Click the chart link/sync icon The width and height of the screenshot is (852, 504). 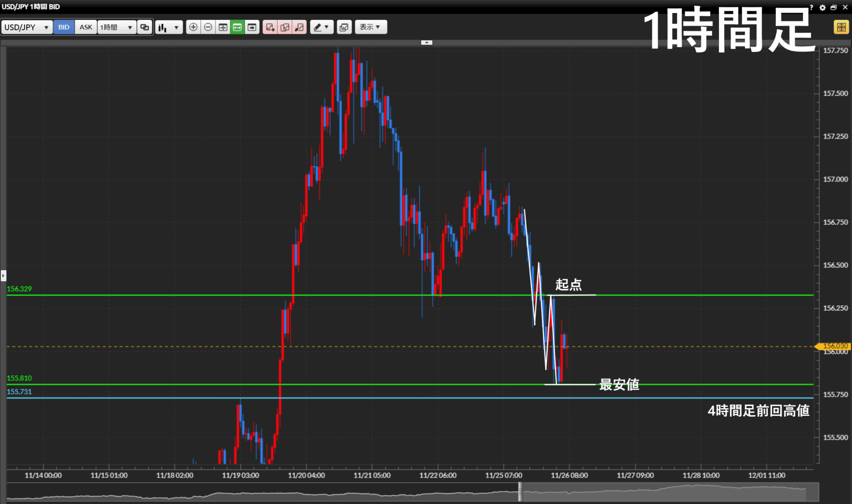coord(144,27)
